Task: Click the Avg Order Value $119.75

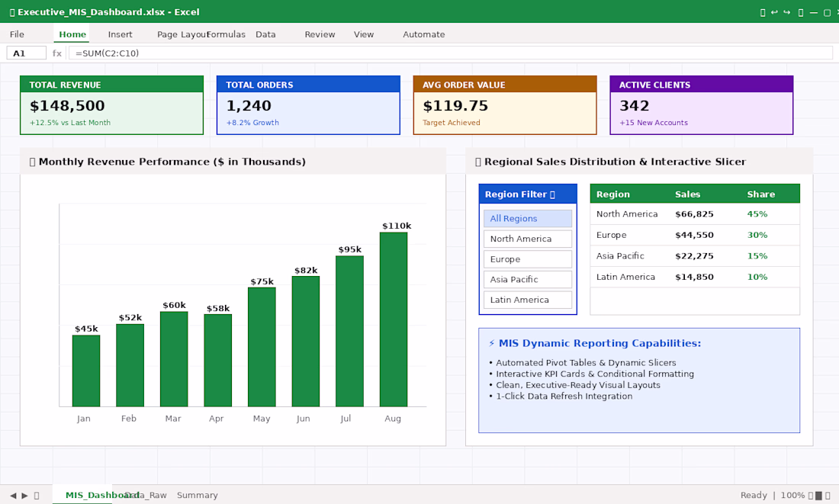Action: pyautogui.click(x=455, y=106)
